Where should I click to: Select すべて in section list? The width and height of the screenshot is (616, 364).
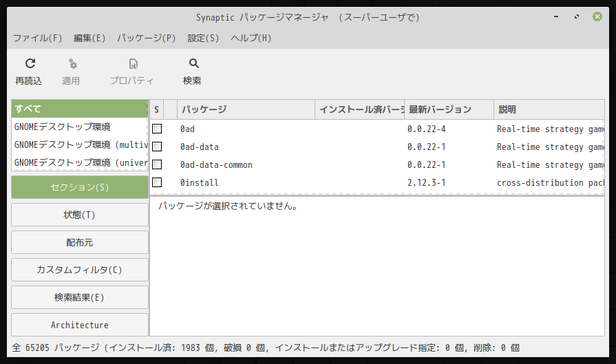pyautogui.click(x=80, y=109)
